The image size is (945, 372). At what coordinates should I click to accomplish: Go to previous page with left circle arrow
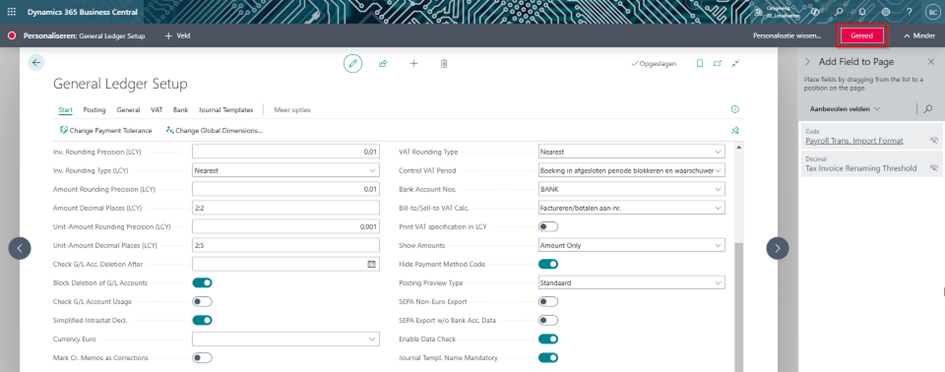click(x=20, y=248)
